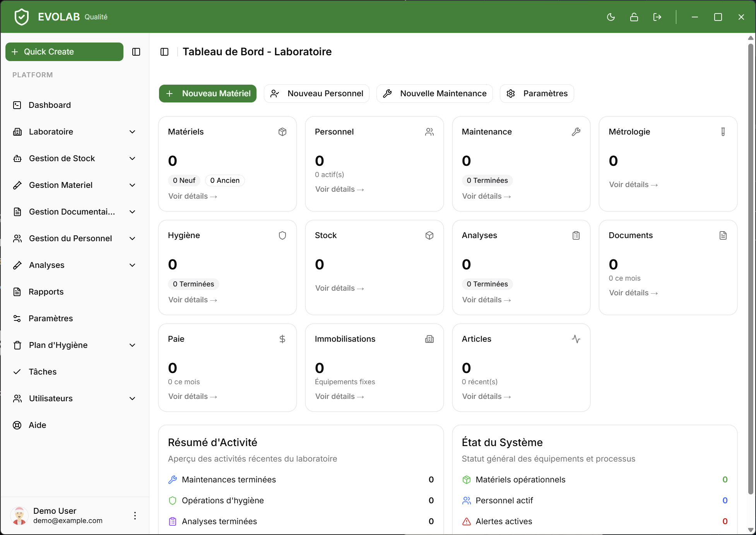This screenshot has height=535, width=756.
Task: Click 'Maintenances terminées' row text
Action: click(229, 480)
